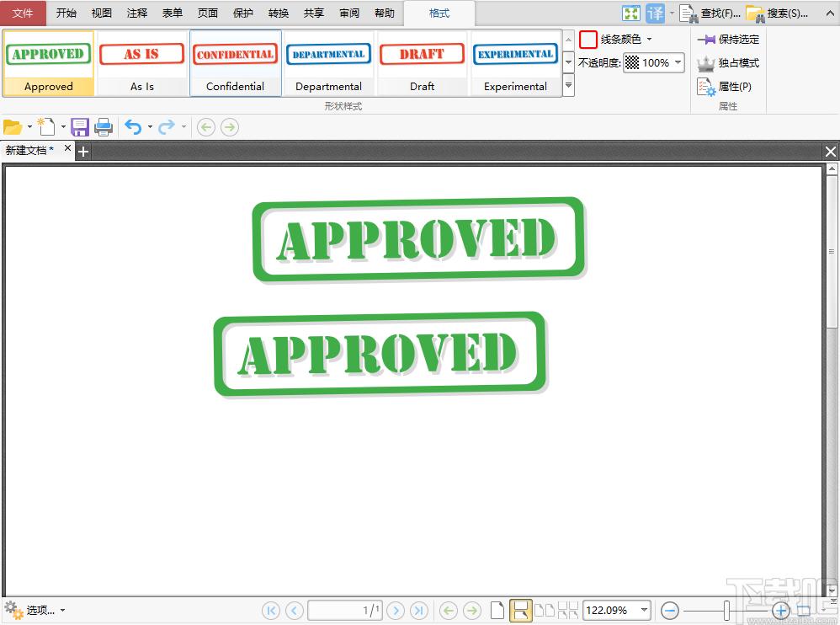Click zoom in plus icon
The height and width of the screenshot is (625, 840).
pos(780,610)
